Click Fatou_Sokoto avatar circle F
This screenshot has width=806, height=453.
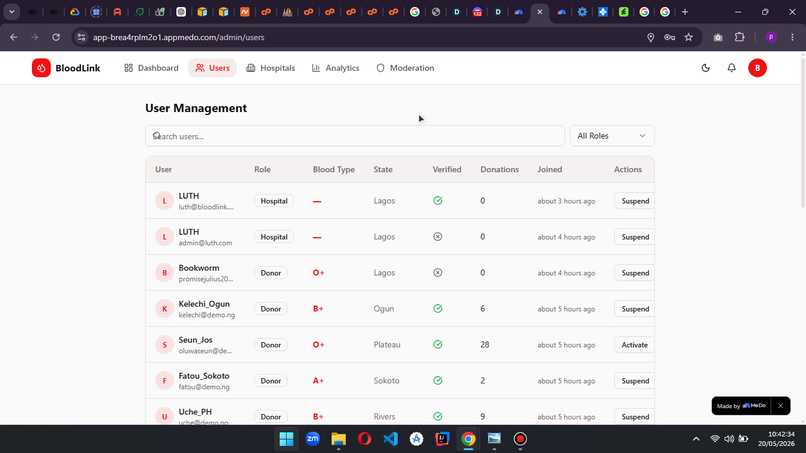(164, 380)
